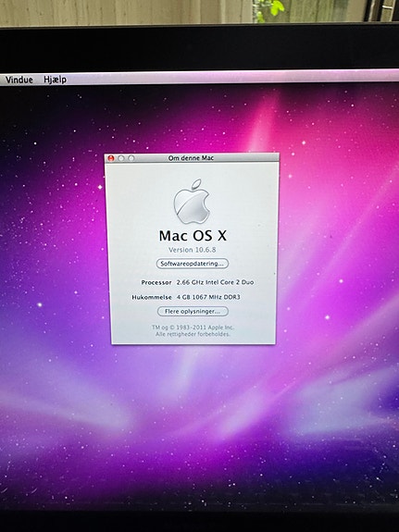Viewport: 399px width, 532px height.
Task: Zoom the Om denne Mac window
Action: pyautogui.click(x=131, y=158)
